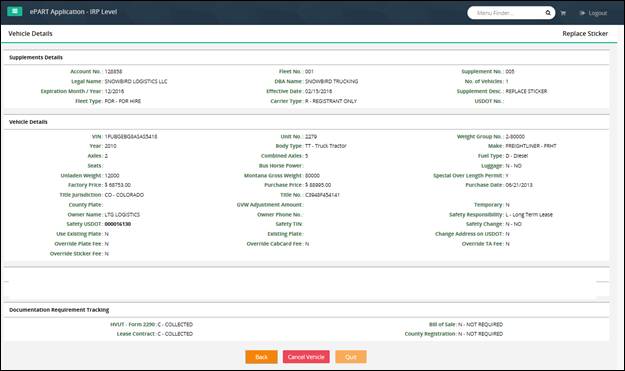This screenshot has width=625, height=371.
Task: Open the shopping cart icon
Action: 563,13
